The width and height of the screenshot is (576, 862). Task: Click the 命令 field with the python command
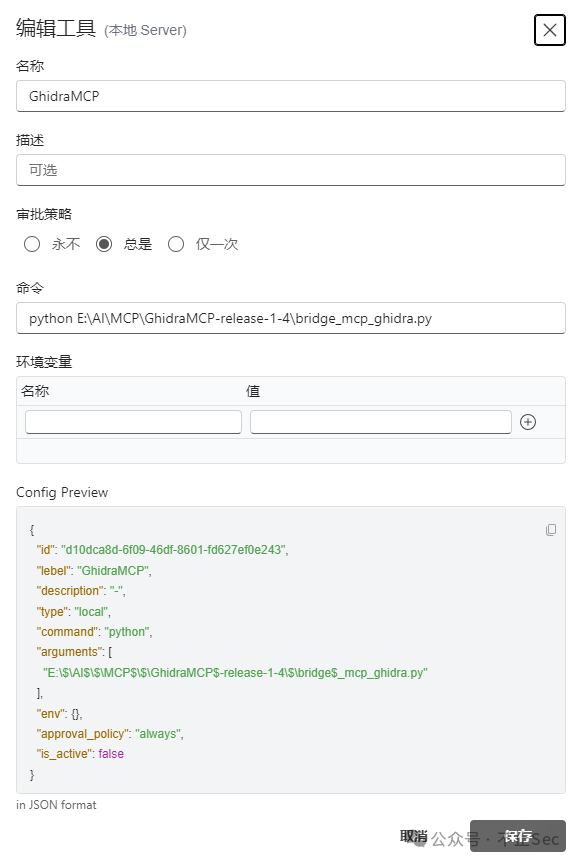point(290,317)
